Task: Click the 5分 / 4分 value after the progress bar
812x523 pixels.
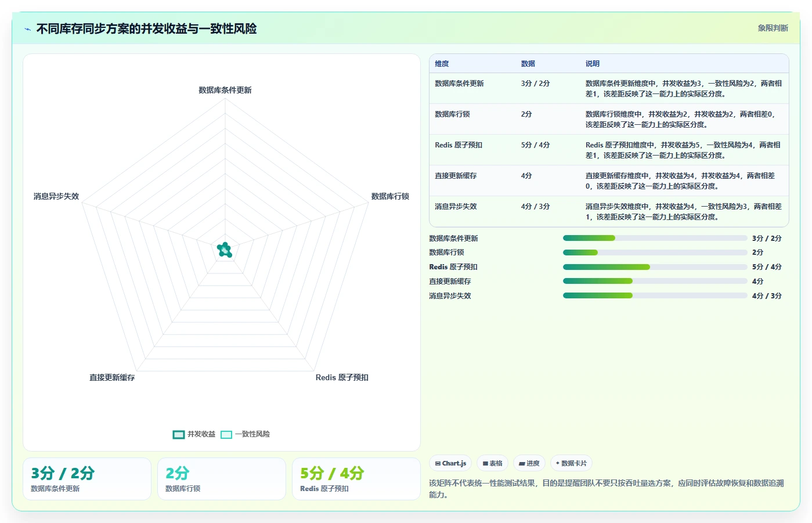Action: [x=767, y=267]
